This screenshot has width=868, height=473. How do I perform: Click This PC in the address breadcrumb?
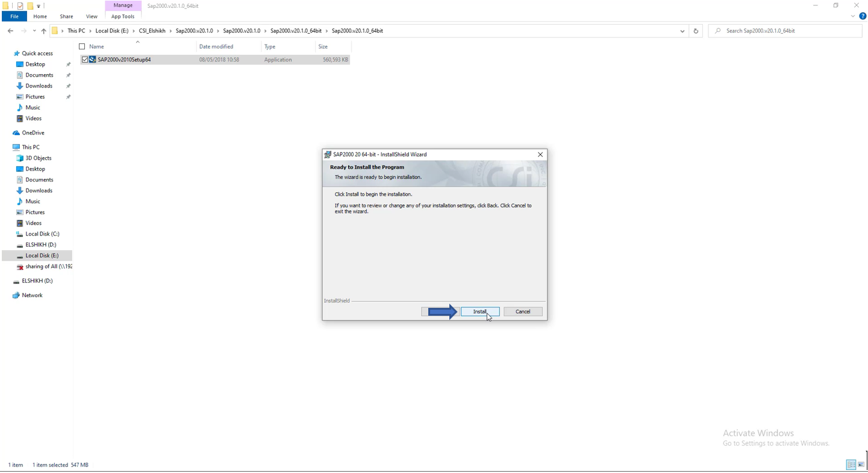tap(76, 31)
